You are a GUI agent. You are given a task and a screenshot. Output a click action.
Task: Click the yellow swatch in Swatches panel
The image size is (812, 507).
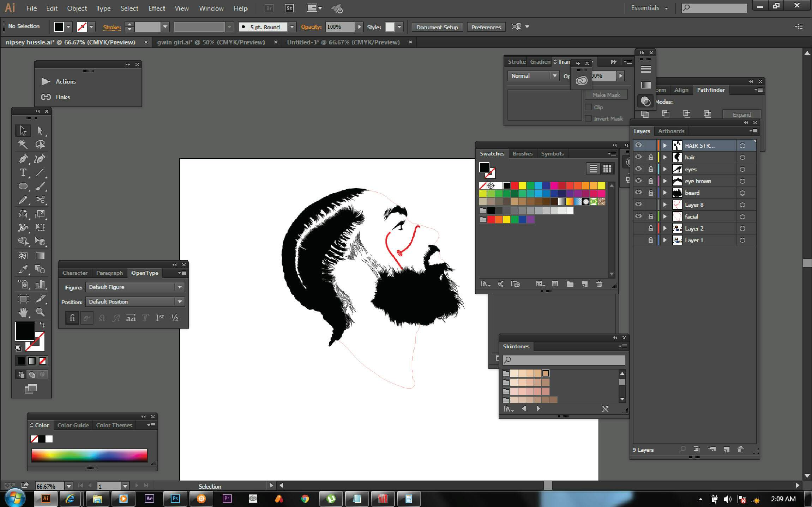point(522,185)
